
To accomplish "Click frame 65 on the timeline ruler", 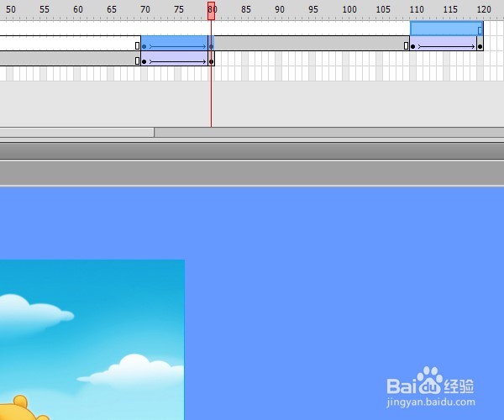I will click(112, 9).
